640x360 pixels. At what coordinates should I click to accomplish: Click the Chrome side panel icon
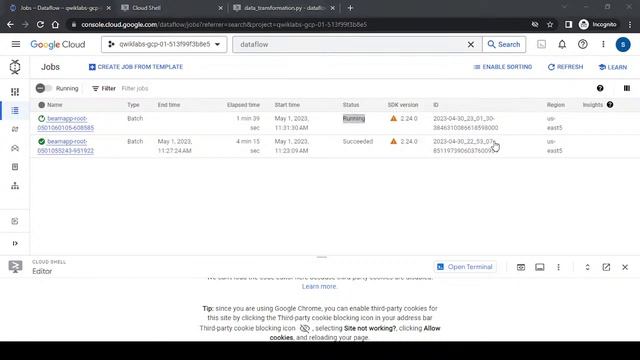pyautogui.click(x=568, y=24)
